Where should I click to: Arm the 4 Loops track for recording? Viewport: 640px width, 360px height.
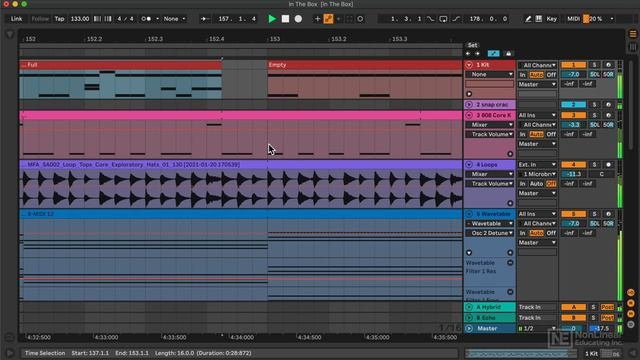(x=608, y=164)
